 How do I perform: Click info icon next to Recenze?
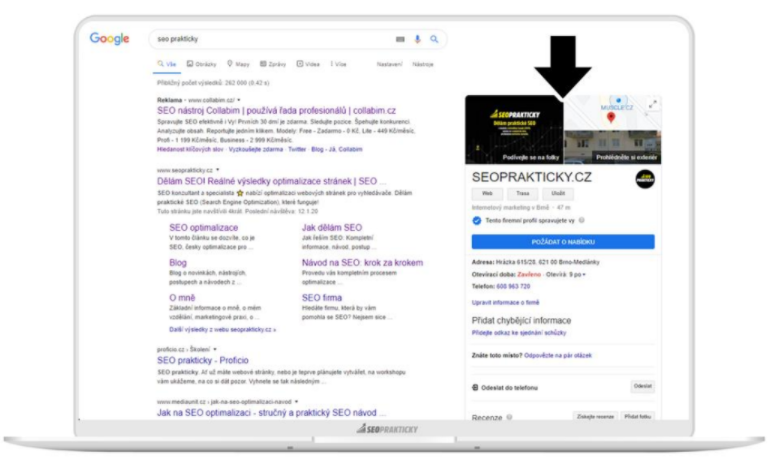509,417
